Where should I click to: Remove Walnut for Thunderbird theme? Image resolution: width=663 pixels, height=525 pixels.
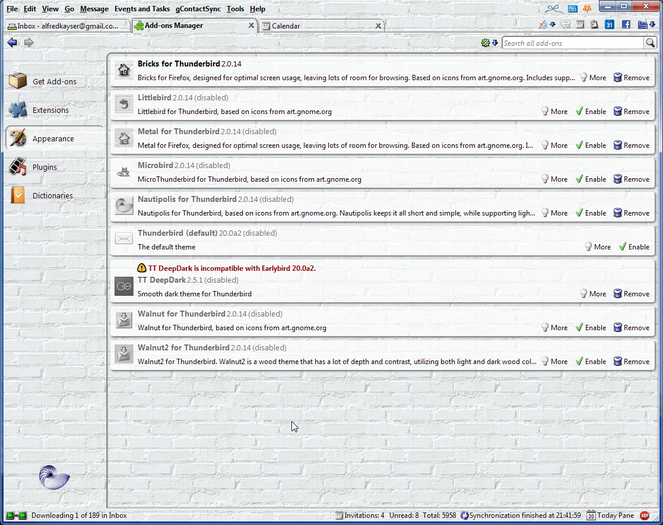(631, 327)
